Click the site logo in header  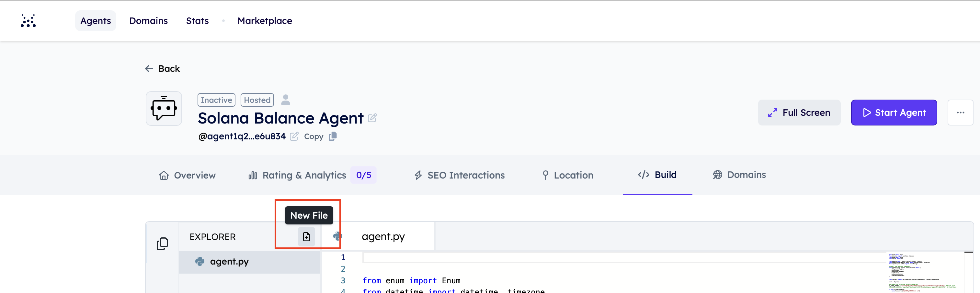pyautogui.click(x=28, y=21)
